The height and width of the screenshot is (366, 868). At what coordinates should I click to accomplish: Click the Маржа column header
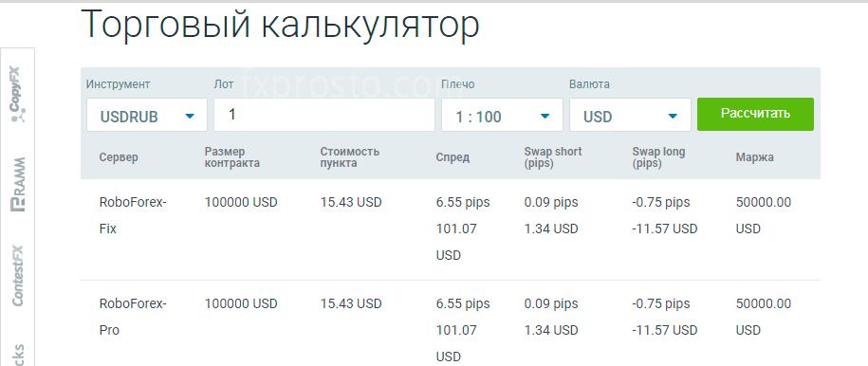point(754,157)
